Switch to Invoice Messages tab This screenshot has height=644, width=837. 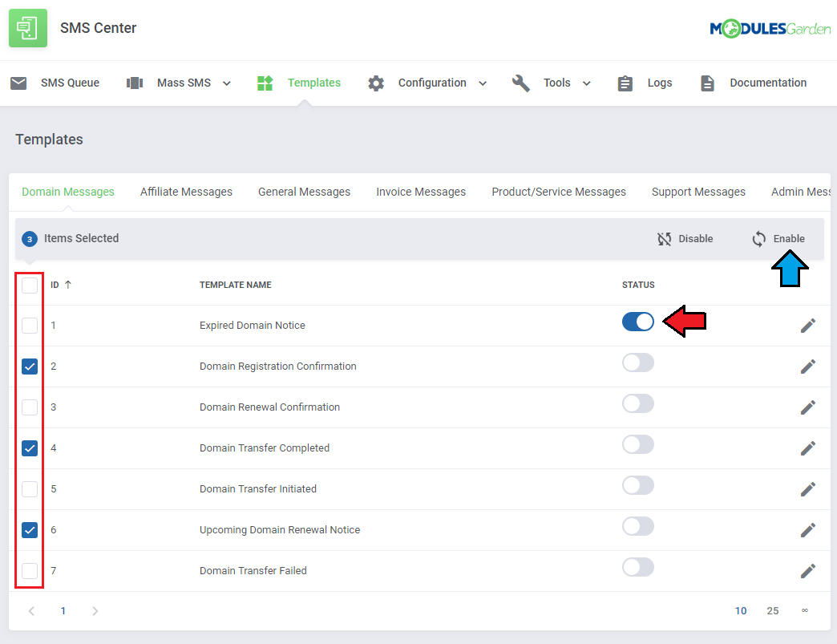[421, 192]
